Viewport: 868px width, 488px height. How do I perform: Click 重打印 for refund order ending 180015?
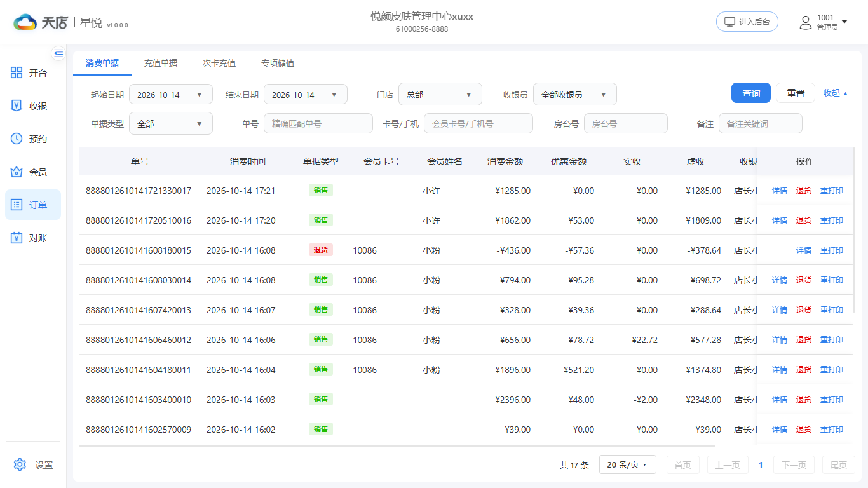pos(832,250)
